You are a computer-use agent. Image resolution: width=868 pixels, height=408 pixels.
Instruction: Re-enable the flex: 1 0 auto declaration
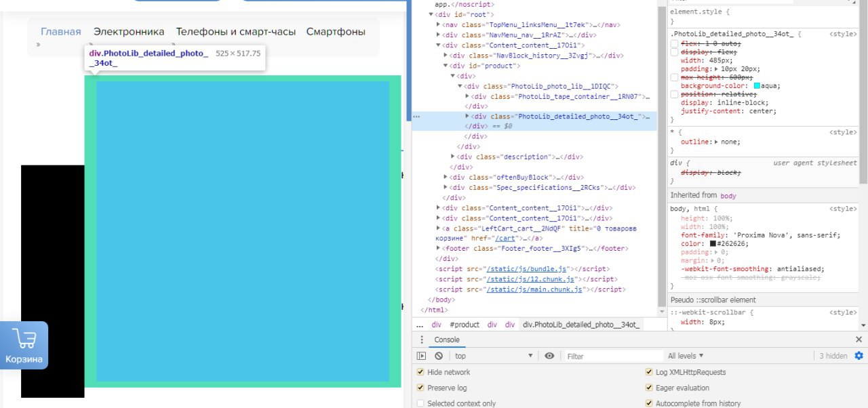(x=674, y=43)
